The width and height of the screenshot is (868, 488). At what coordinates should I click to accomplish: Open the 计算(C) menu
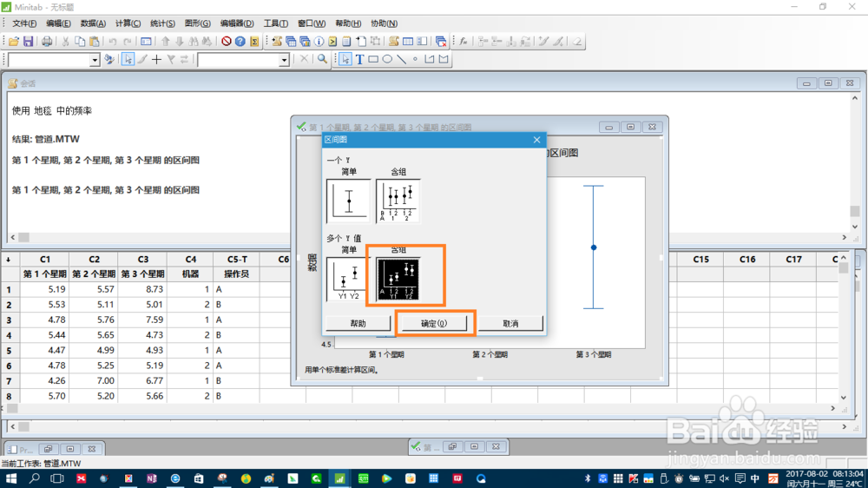tap(128, 23)
